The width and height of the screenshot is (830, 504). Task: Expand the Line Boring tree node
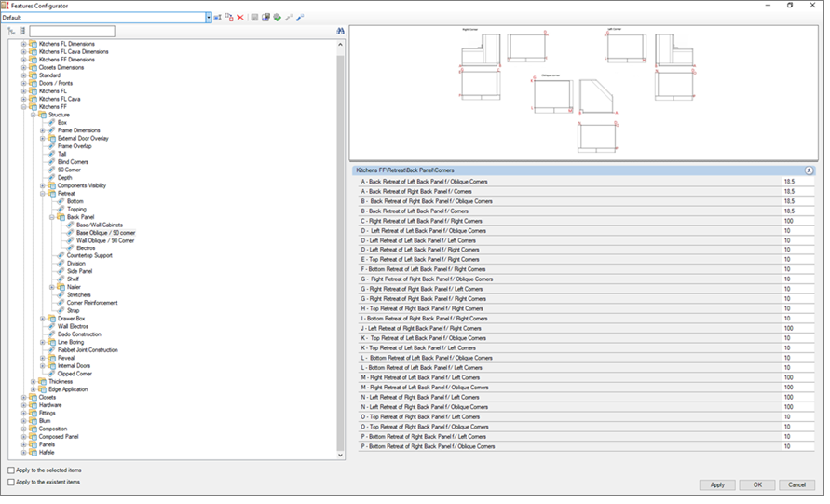tap(43, 343)
